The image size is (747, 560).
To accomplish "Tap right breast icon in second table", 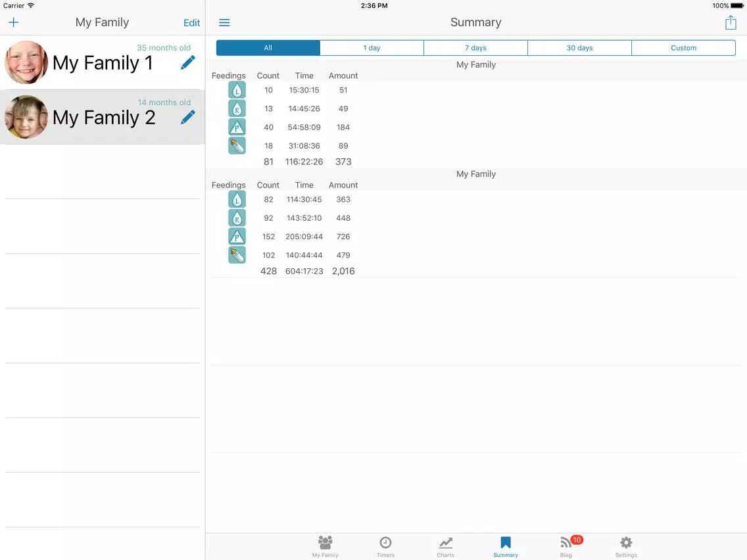I will pos(237,218).
